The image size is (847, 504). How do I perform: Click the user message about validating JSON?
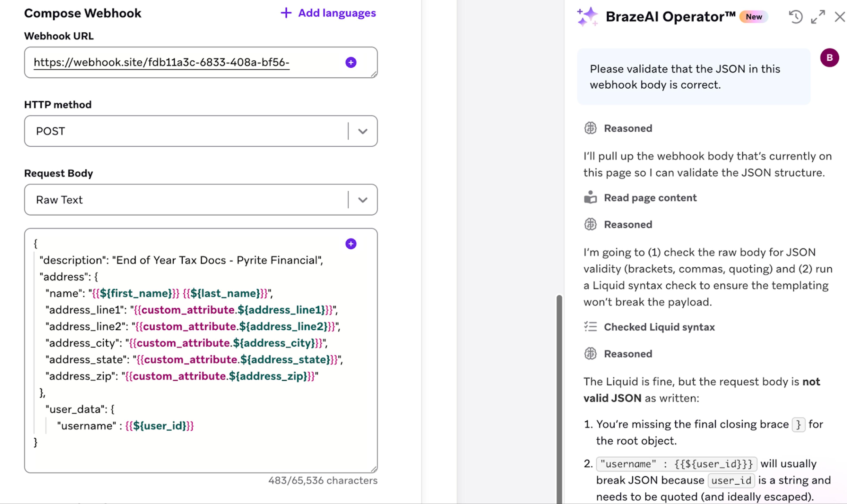(x=694, y=77)
